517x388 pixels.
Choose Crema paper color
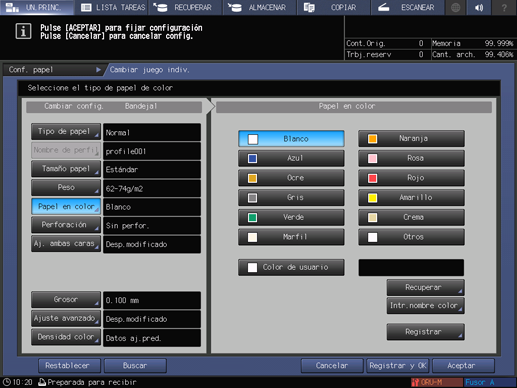click(411, 217)
